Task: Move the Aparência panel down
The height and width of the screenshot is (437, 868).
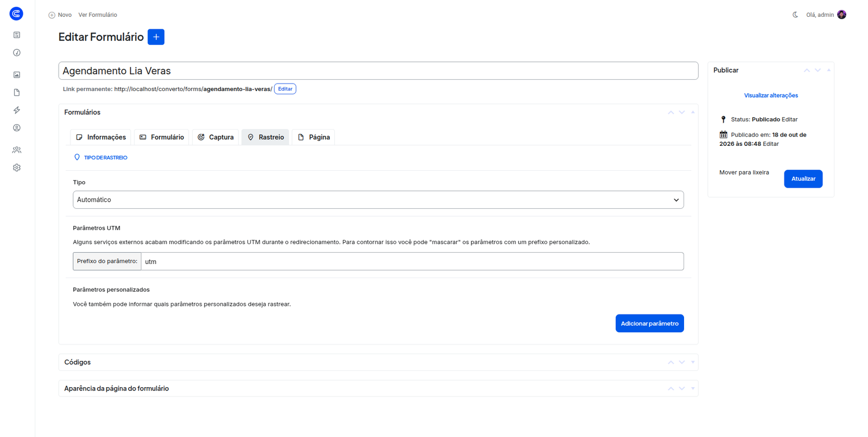Action: coord(682,388)
